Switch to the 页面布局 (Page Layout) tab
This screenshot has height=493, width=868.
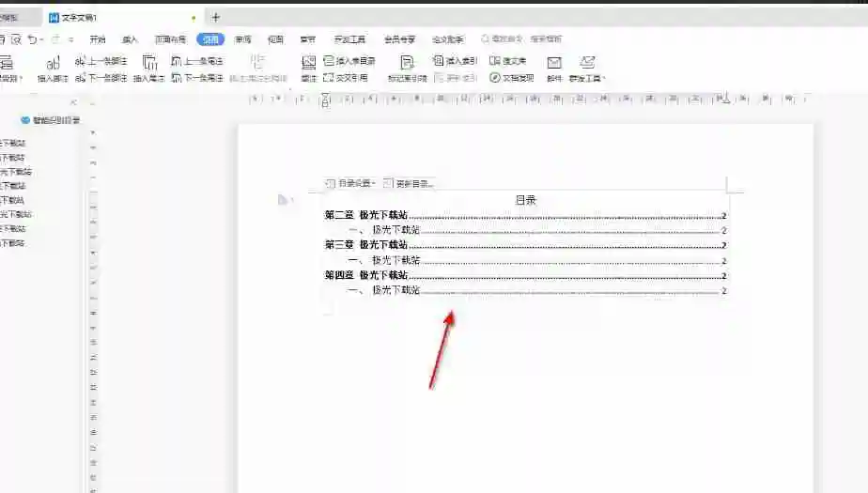coord(170,39)
